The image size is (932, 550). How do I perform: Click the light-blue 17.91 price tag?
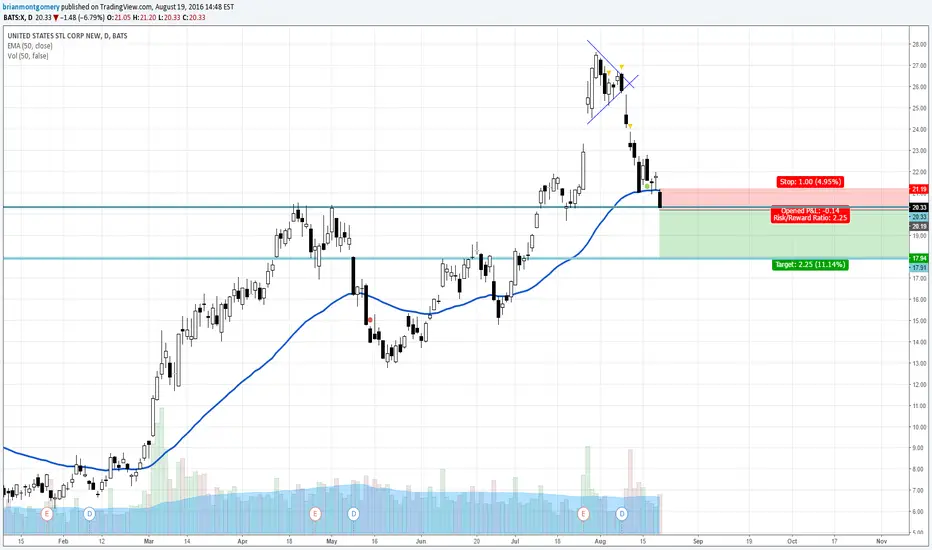tap(919, 268)
